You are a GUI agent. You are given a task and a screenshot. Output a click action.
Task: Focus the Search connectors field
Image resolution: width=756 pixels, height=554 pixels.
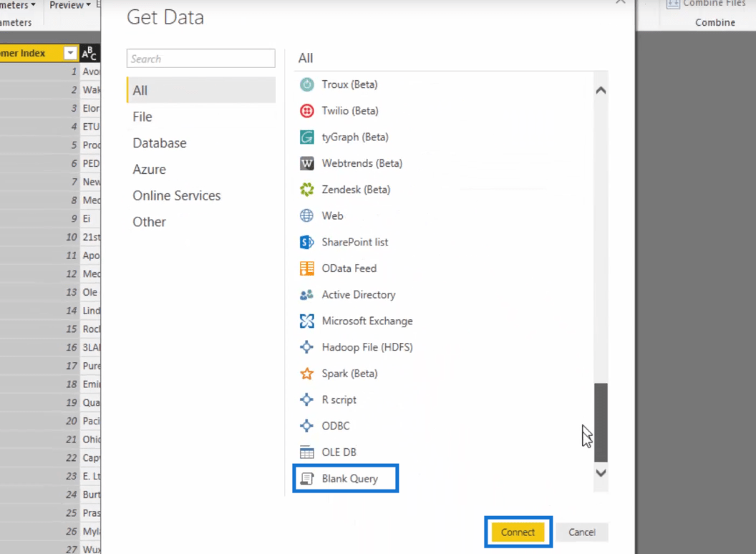coord(201,59)
